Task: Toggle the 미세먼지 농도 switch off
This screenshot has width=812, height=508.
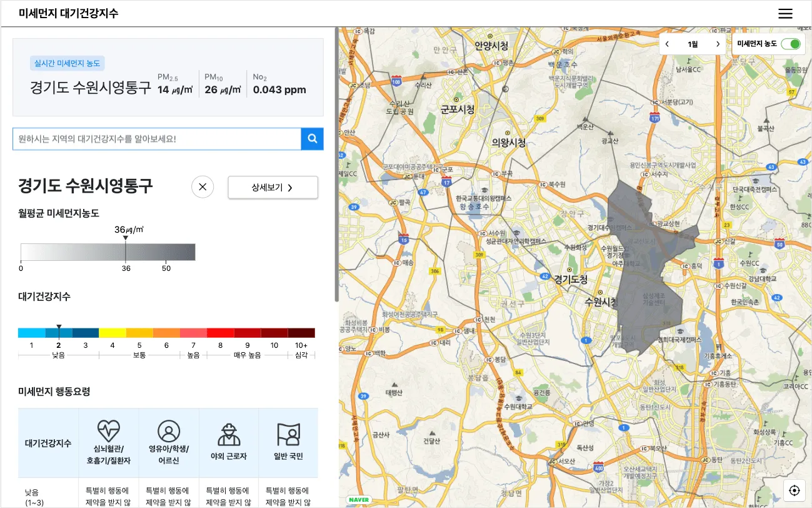Action: (791, 44)
